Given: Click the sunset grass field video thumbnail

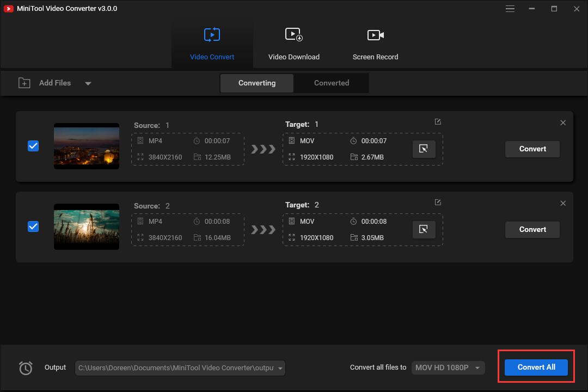Looking at the screenshot, I should tap(87, 226).
